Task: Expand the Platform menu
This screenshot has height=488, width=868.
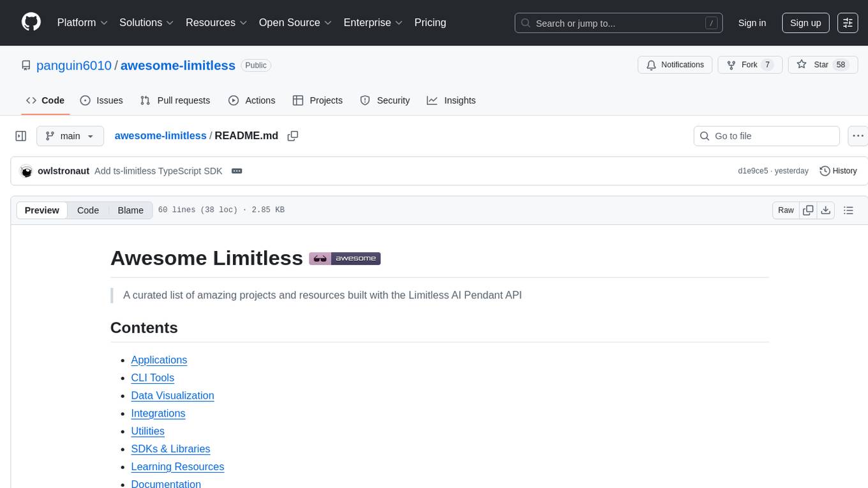Action: pyautogui.click(x=82, y=22)
